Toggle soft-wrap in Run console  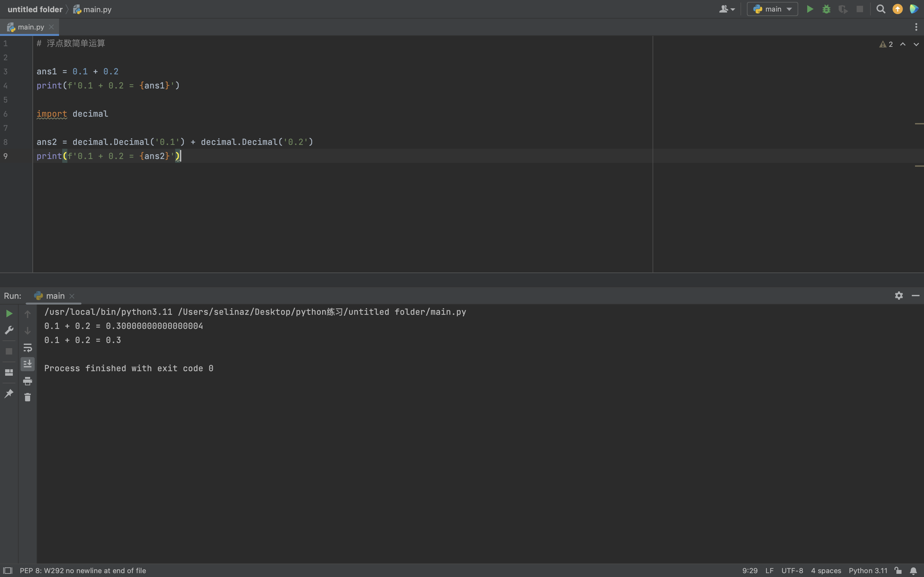[x=28, y=348]
